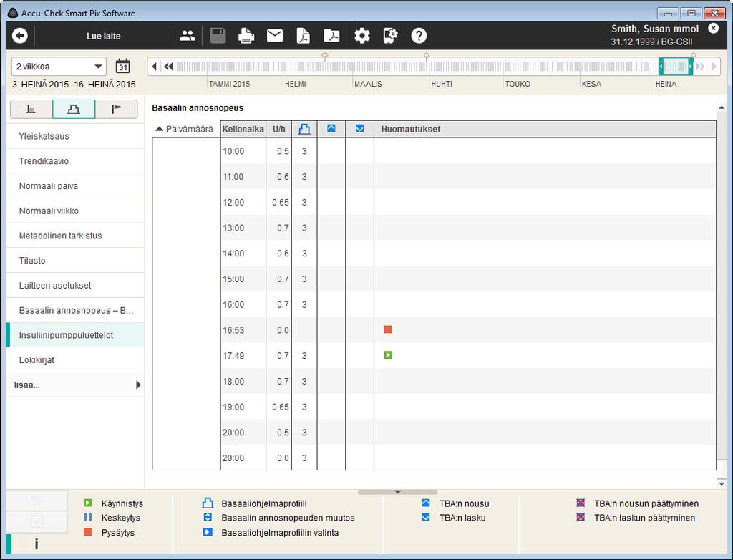This screenshot has height=560, width=733.
Task: Jump timeline back with double left arrow
Action: click(x=169, y=67)
